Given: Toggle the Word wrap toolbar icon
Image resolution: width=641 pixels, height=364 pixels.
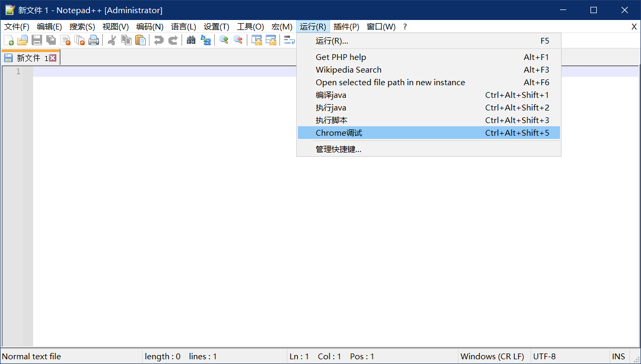Looking at the screenshot, I should 289,40.
